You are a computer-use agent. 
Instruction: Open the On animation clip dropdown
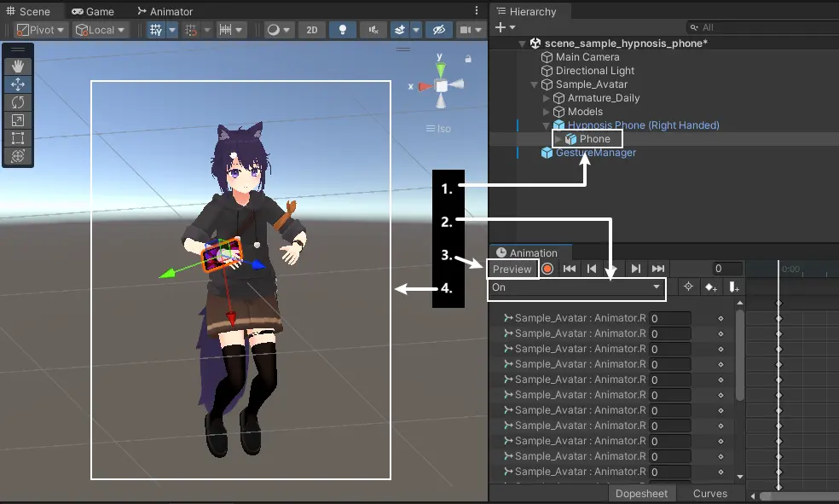pos(576,287)
